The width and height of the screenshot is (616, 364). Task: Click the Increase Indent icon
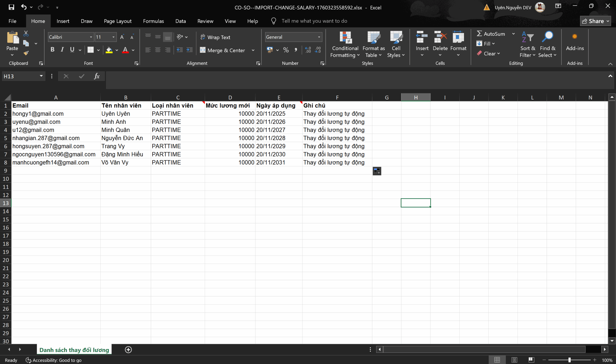click(x=189, y=50)
